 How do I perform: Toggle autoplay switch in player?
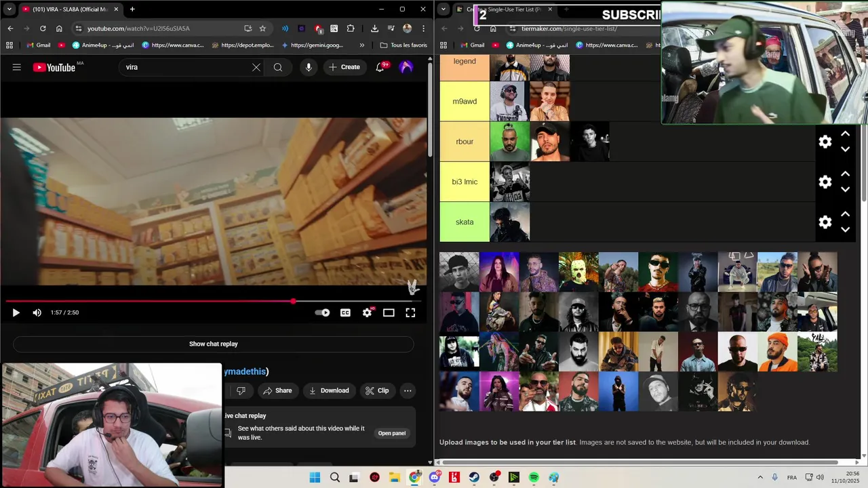[x=322, y=312]
